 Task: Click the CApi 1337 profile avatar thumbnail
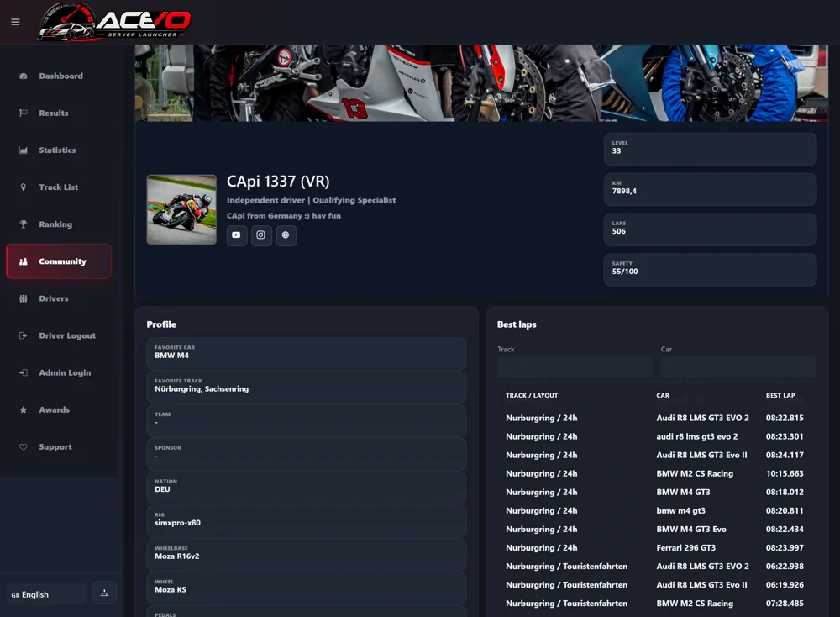(x=181, y=209)
